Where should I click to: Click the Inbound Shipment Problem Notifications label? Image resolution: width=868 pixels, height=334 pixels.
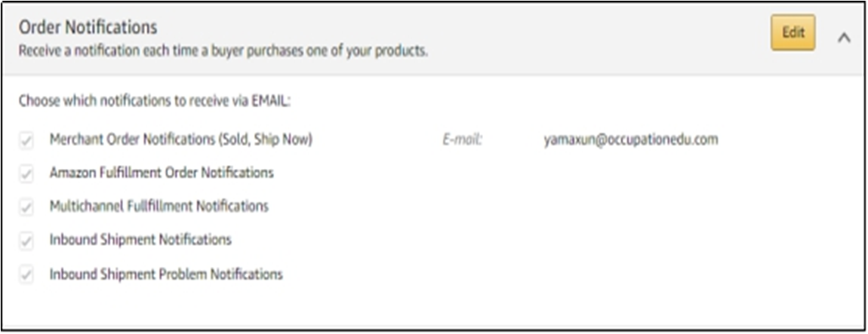tap(166, 274)
